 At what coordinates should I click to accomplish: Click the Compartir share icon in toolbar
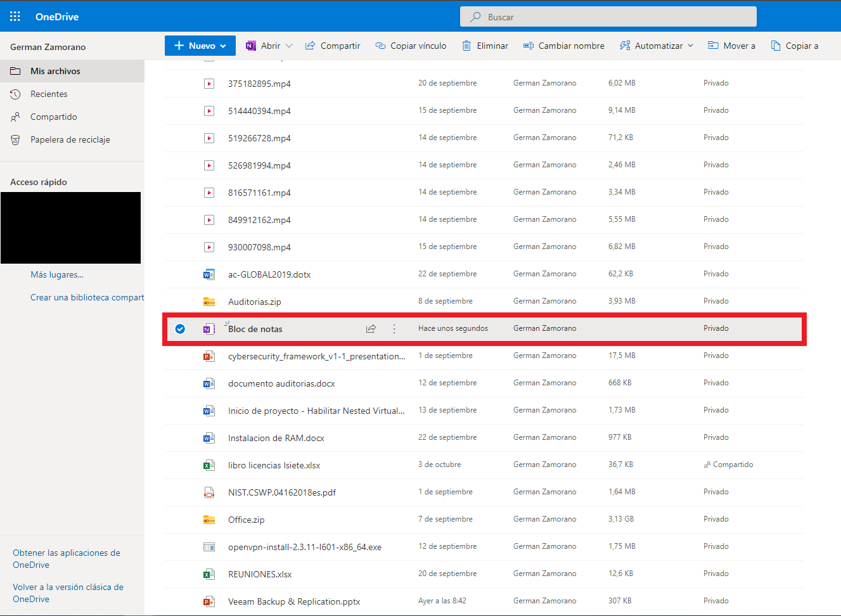click(x=310, y=46)
